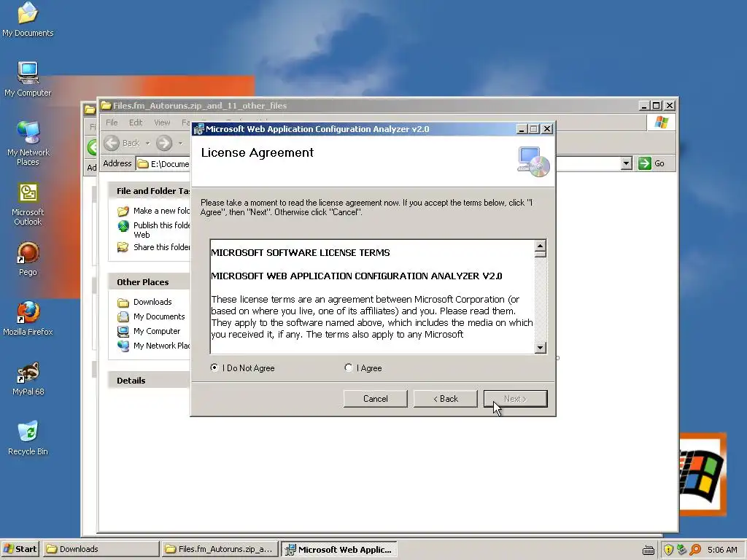Image resolution: width=747 pixels, height=560 pixels.
Task: Click the green Go button
Action: (x=652, y=164)
